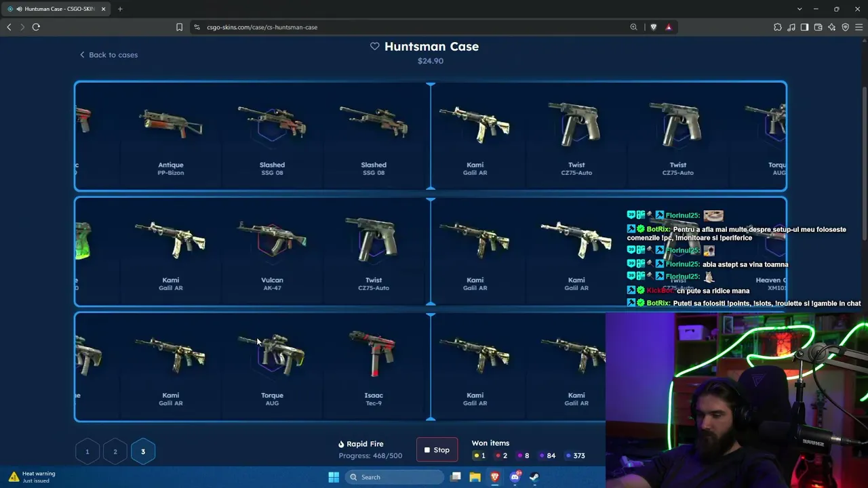
Task: Open Discord from the taskbar
Action: pos(515,477)
